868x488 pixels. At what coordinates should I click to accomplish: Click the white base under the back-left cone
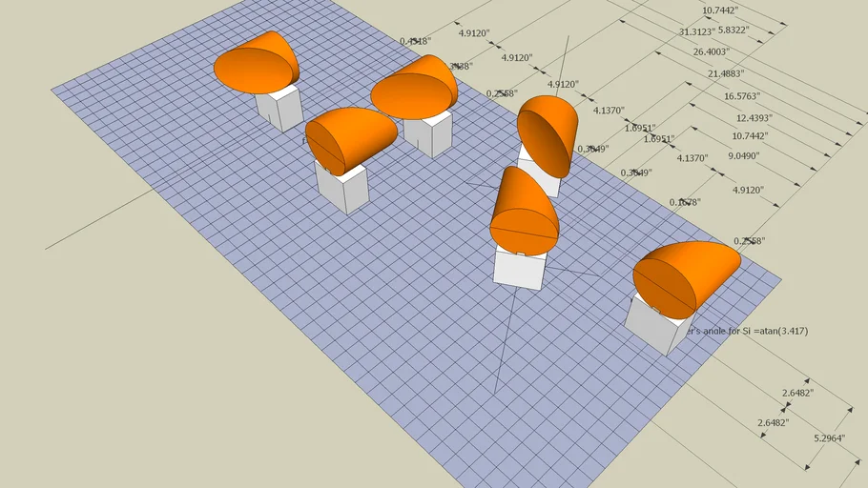[279, 107]
